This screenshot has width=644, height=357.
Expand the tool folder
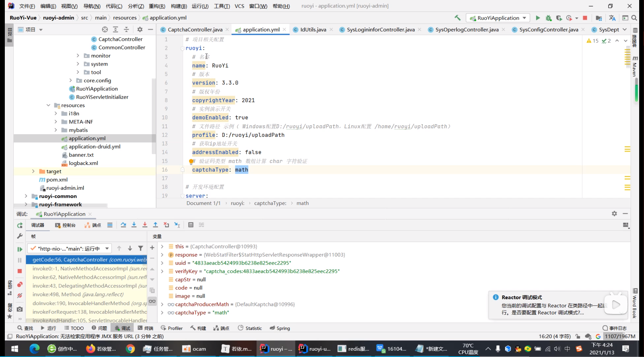click(x=78, y=72)
